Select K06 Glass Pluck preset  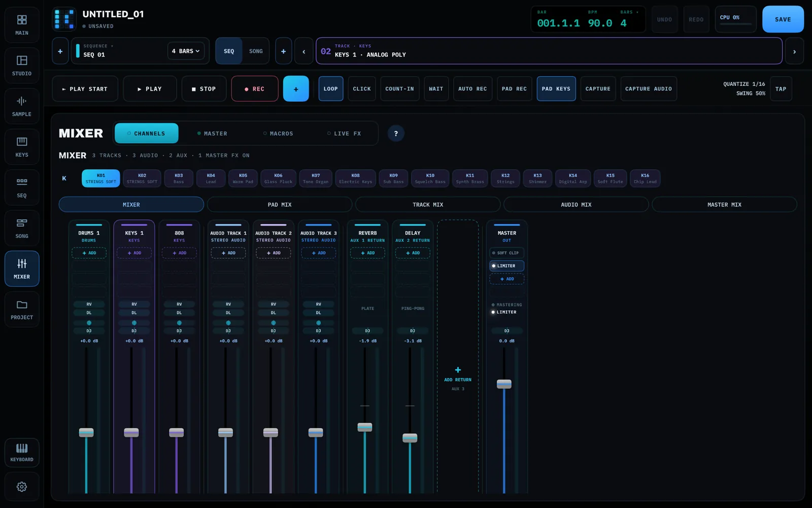278,178
